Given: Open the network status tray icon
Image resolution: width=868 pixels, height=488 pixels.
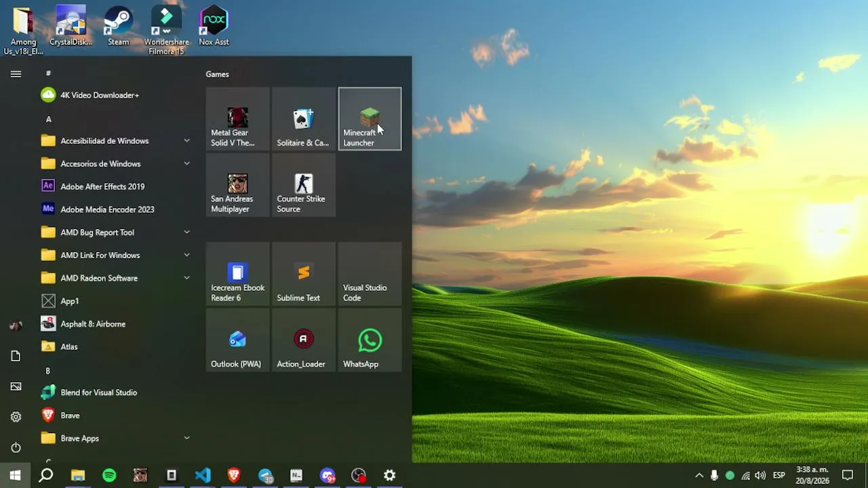Looking at the screenshot, I should tap(746, 475).
